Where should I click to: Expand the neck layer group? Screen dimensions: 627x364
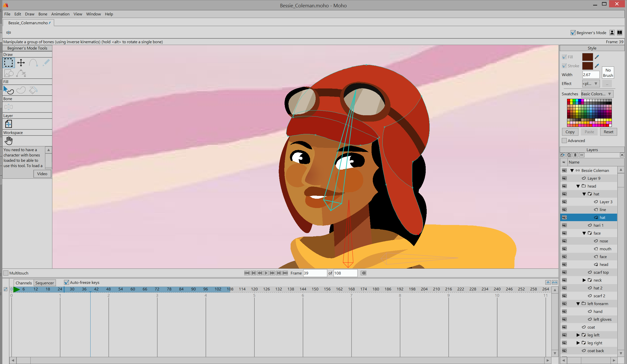click(x=584, y=280)
